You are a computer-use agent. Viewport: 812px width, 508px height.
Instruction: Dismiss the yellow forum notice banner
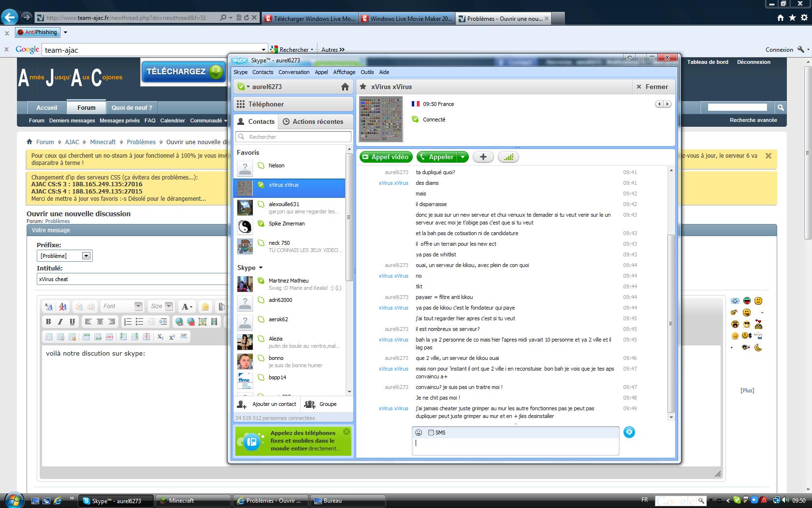click(x=768, y=156)
